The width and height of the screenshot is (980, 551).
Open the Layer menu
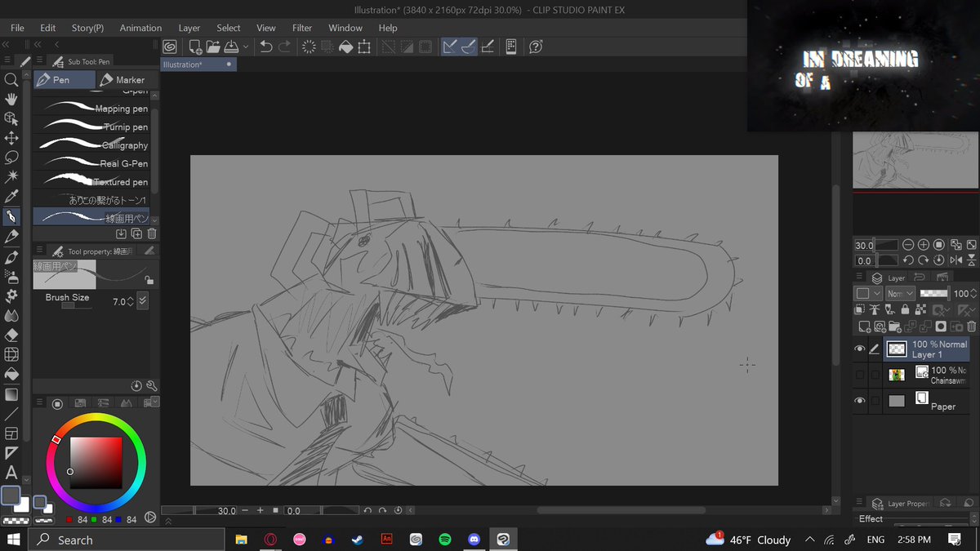tap(189, 28)
